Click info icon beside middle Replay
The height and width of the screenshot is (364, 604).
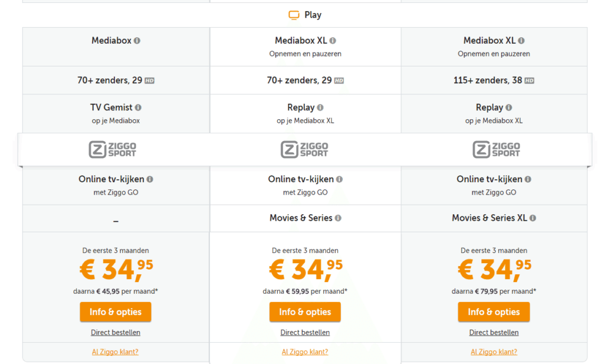(320, 108)
